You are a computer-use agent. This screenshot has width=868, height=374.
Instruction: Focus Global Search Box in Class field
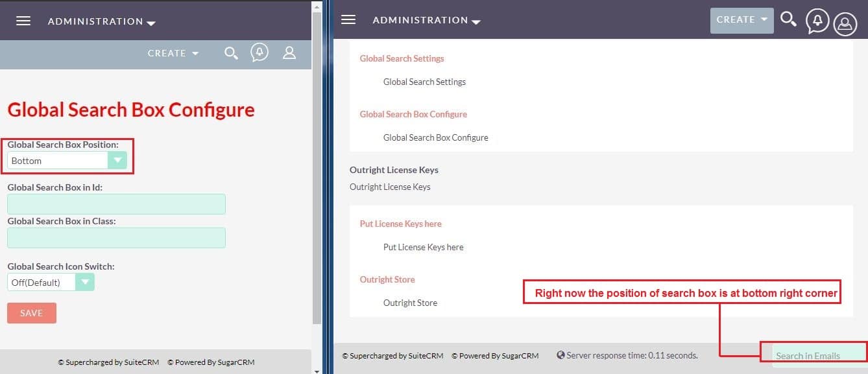tap(116, 238)
